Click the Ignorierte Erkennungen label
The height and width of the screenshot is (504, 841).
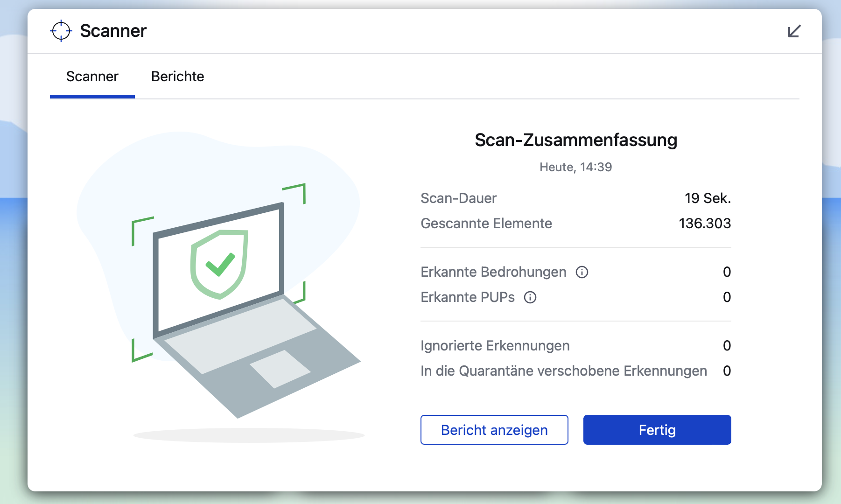(x=495, y=346)
